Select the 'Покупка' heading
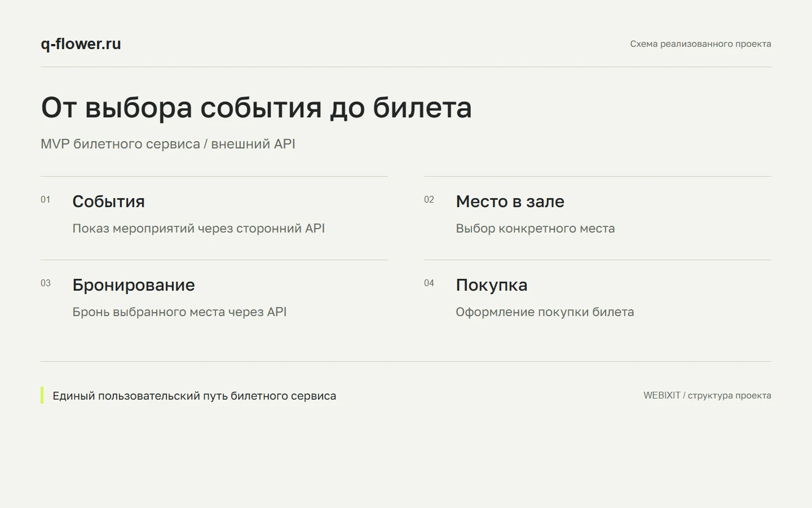The image size is (812, 508). (x=492, y=285)
